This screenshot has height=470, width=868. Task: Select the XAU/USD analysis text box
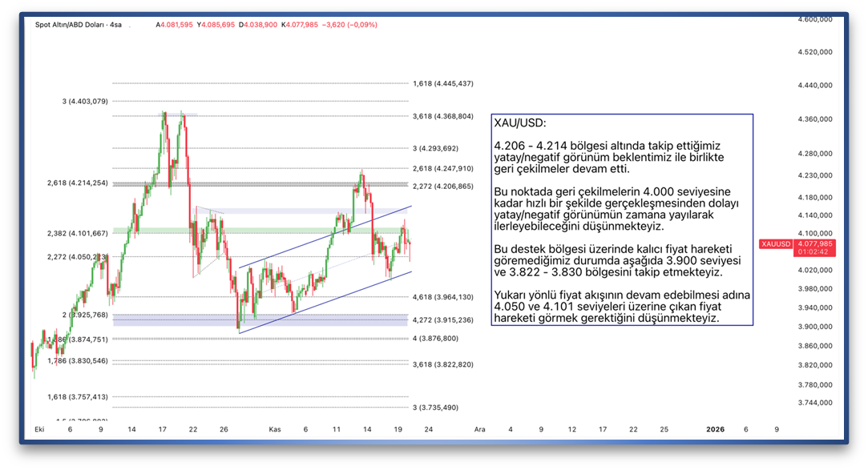(x=622, y=219)
